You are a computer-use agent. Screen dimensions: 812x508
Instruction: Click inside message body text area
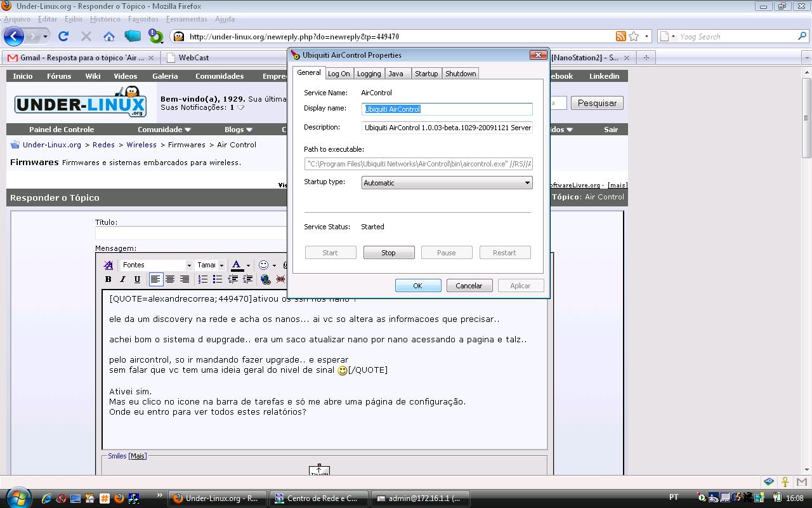coord(325,370)
